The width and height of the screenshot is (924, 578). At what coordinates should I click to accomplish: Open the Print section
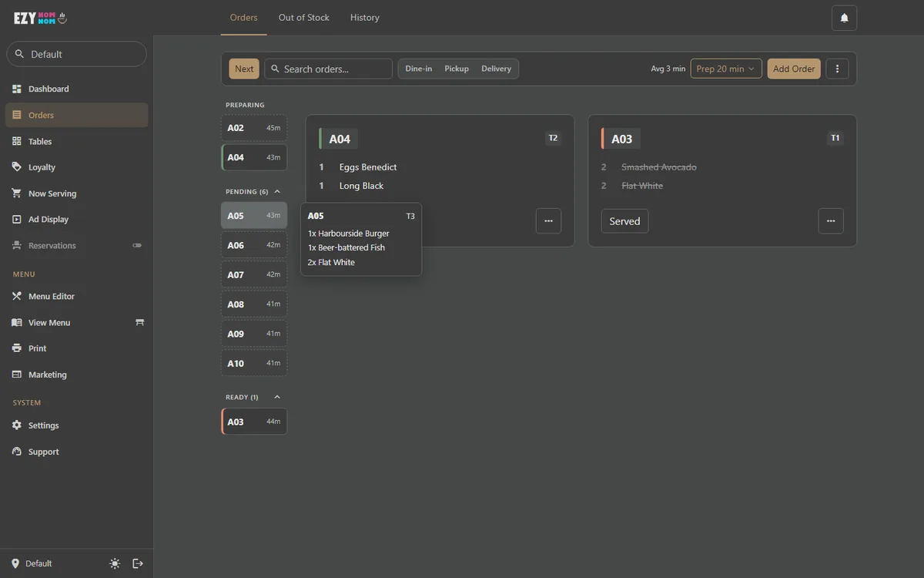coord(76,348)
